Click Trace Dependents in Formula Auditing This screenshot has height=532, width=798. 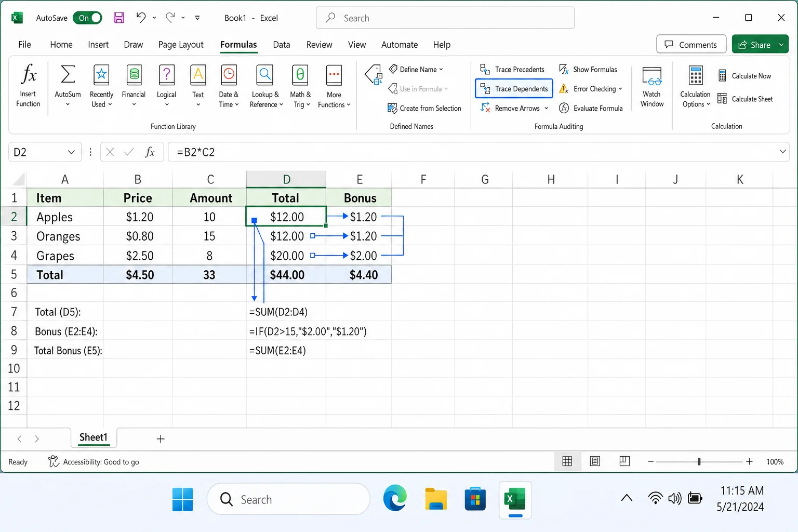click(x=514, y=89)
